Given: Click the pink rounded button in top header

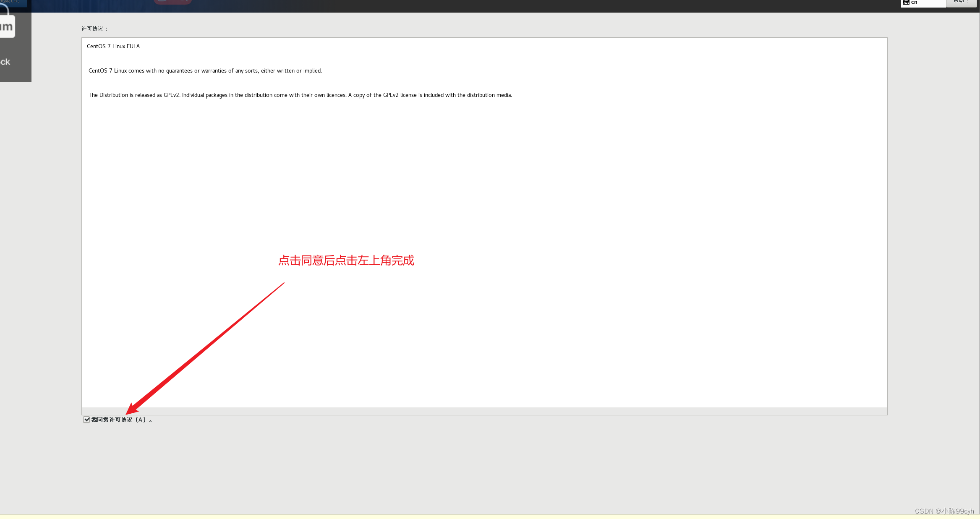Looking at the screenshot, I should click(172, 2).
